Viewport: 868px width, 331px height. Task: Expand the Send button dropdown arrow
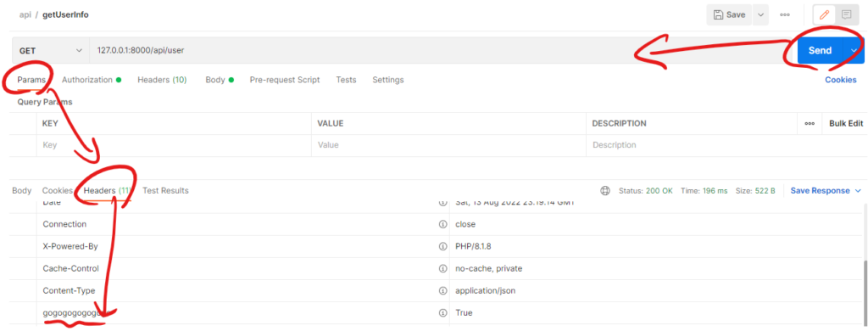click(x=854, y=50)
